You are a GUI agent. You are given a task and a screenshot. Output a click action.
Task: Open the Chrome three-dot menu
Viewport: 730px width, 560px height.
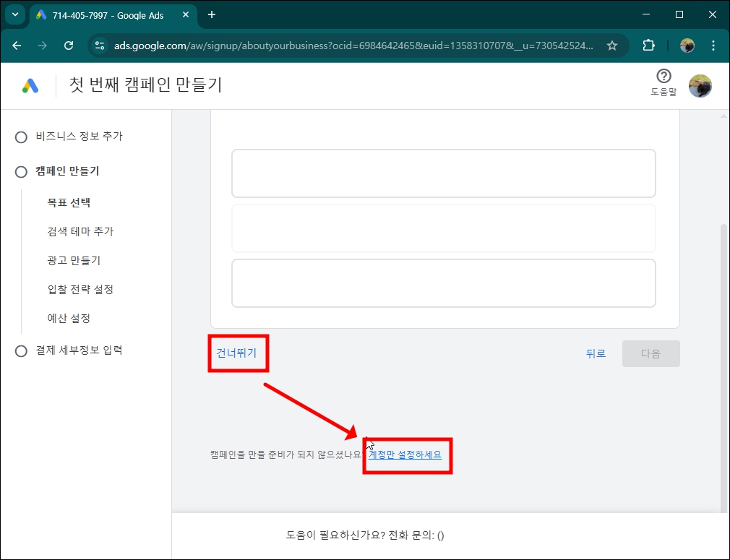715,45
